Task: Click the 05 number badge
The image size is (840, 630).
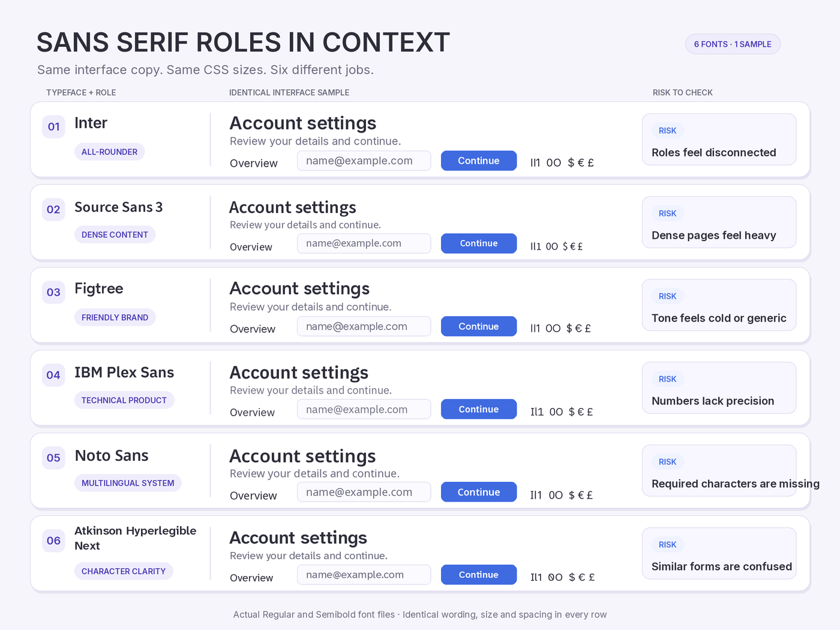Action: [53, 458]
